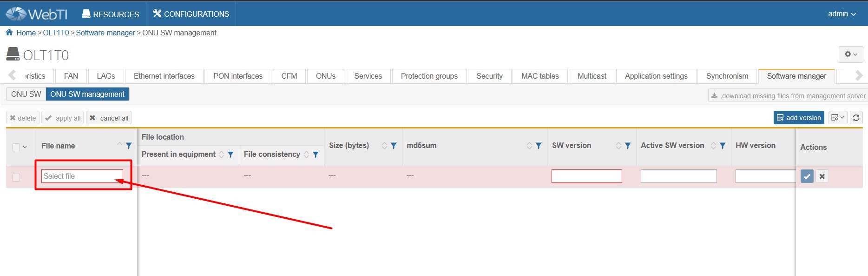The width and height of the screenshot is (868, 276).
Task: Click the Home icon in breadcrumb
Action: pos(9,33)
